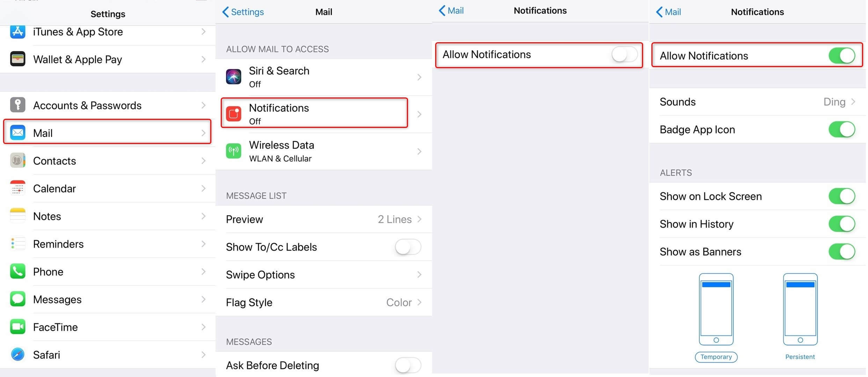Open the Siri & Search icon
Image resolution: width=868 pixels, height=377 pixels.
click(233, 77)
